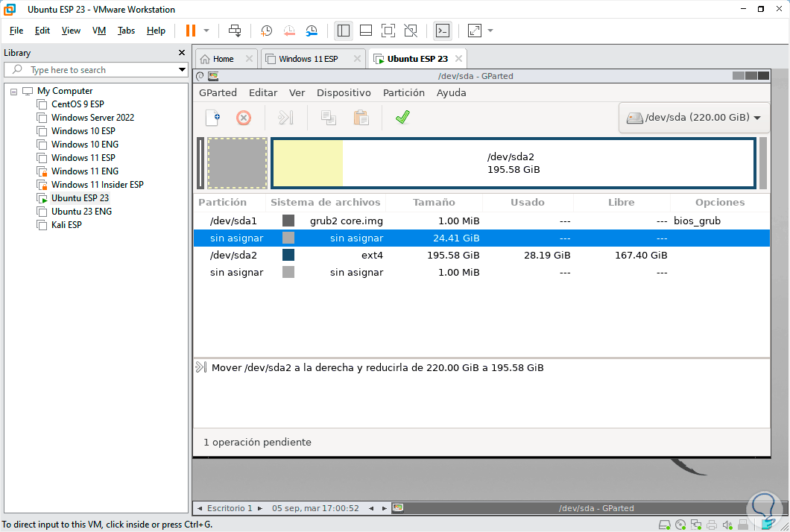Open the Ayuda menu in GParted
Screen dimensions: 790x532
pos(451,92)
